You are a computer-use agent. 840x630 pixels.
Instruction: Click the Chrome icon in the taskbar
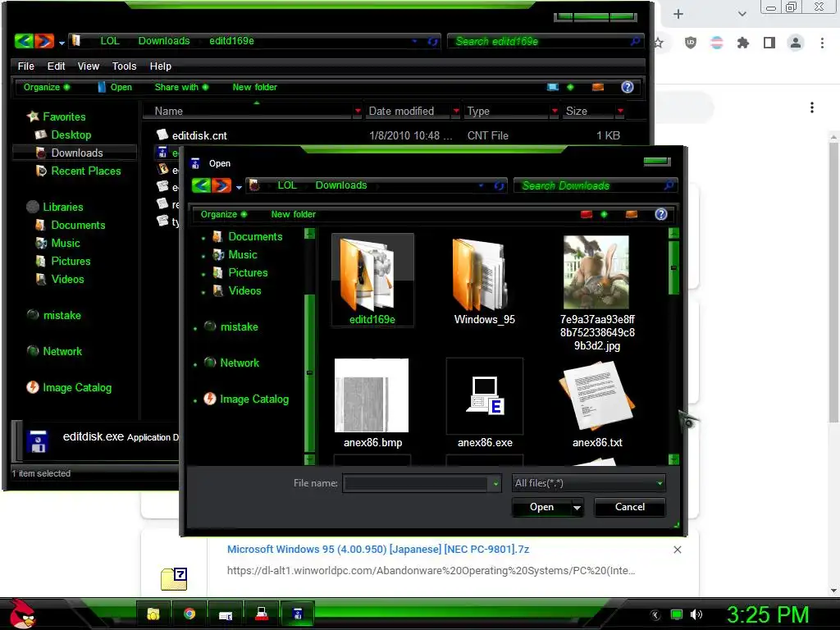click(189, 614)
